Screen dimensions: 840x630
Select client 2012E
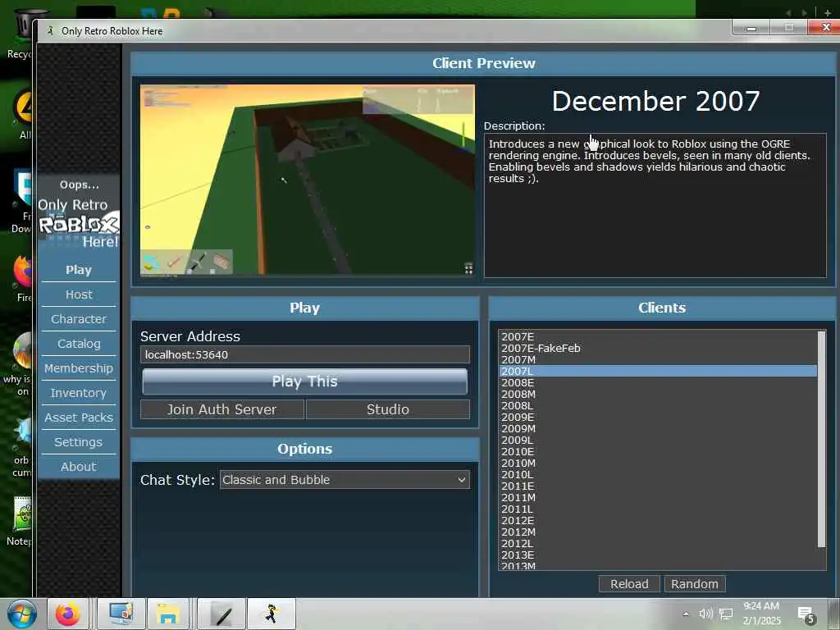[658, 521]
